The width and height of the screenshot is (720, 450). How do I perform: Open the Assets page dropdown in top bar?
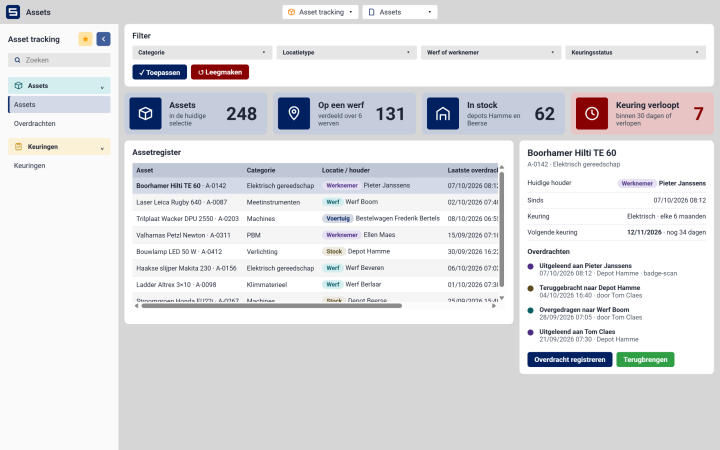(400, 12)
